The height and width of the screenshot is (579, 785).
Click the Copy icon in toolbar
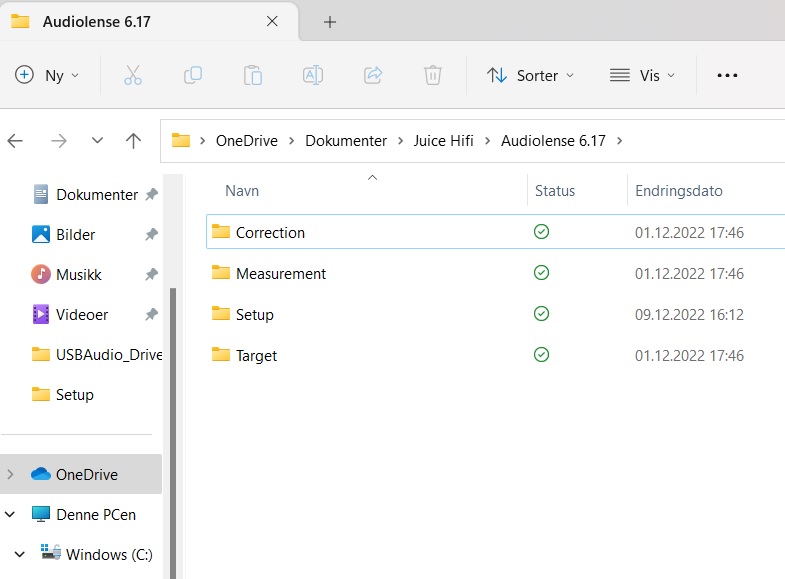[x=193, y=75]
